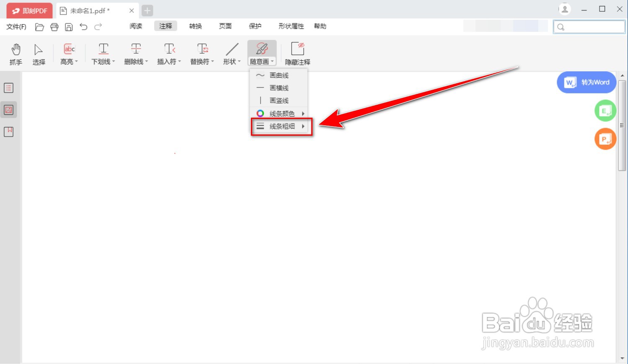Expand the 高亮 dropdown arrow

pyautogui.click(x=76, y=62)
